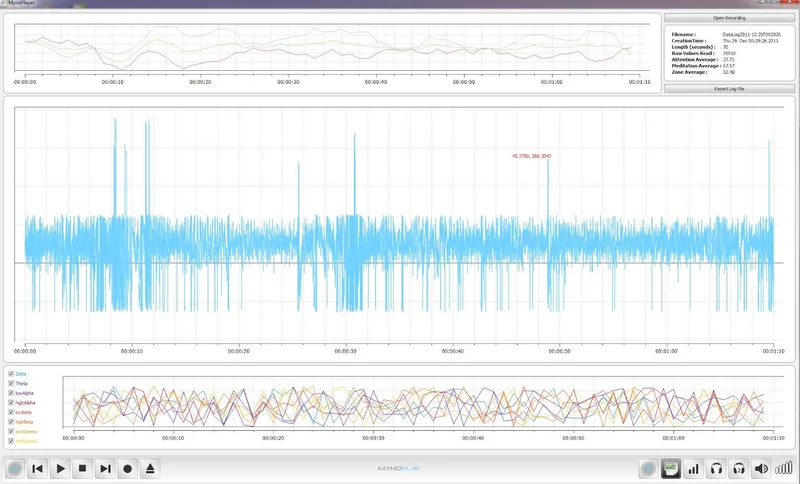Toggle the lowGamma checkbox
This screenshot has width=800, height=484.
pyautogui.click(x=11, y=431)
